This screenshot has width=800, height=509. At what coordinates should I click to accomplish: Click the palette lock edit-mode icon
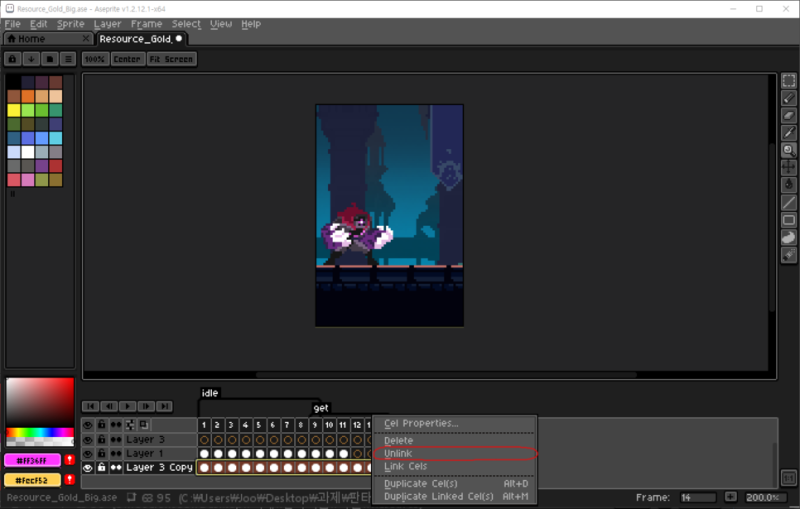[12, 59]
